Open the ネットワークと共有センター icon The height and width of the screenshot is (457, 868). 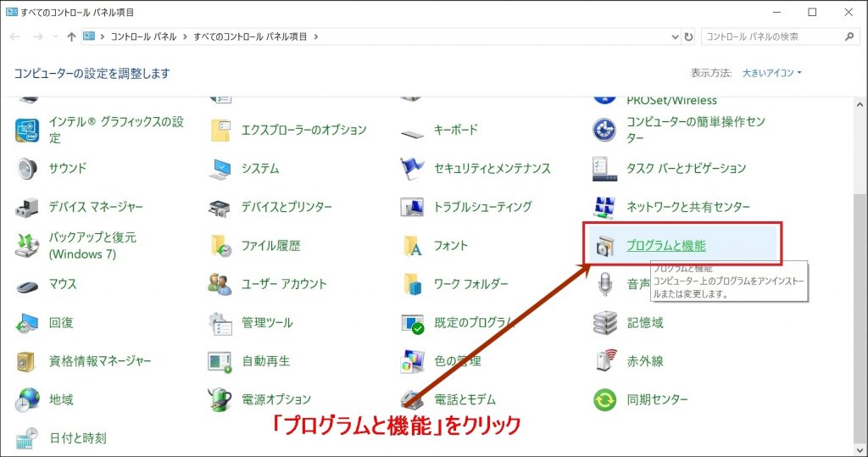(604, 207)
